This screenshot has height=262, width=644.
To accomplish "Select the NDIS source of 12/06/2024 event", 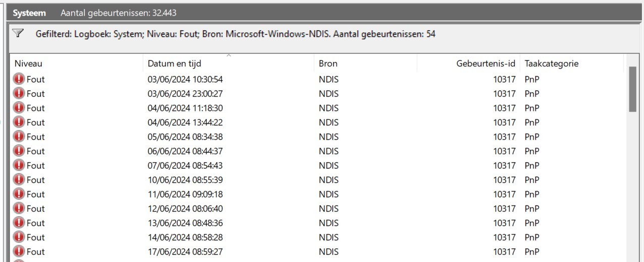I will coord(329,208).
